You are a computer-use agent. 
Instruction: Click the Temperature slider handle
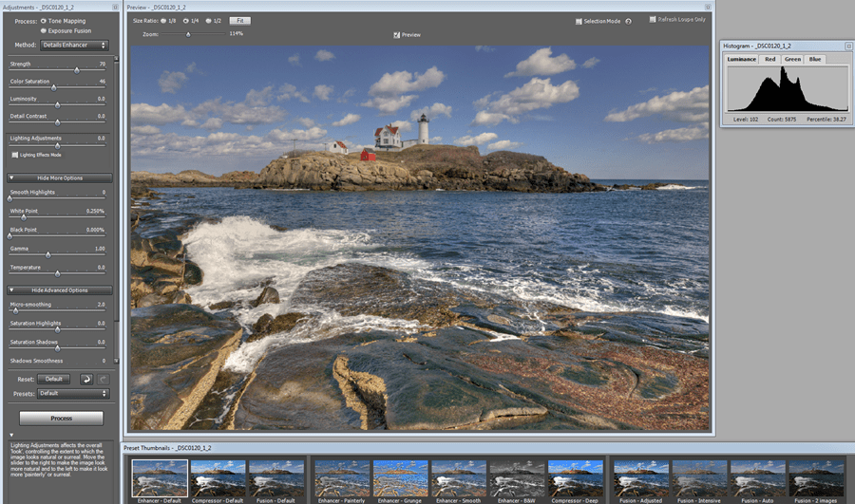tap(57, 273)
